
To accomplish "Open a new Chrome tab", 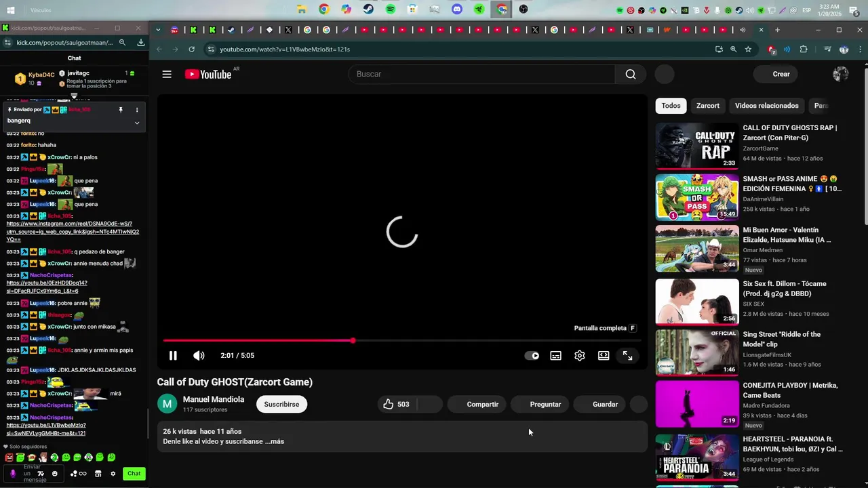I will pos(777,30).
